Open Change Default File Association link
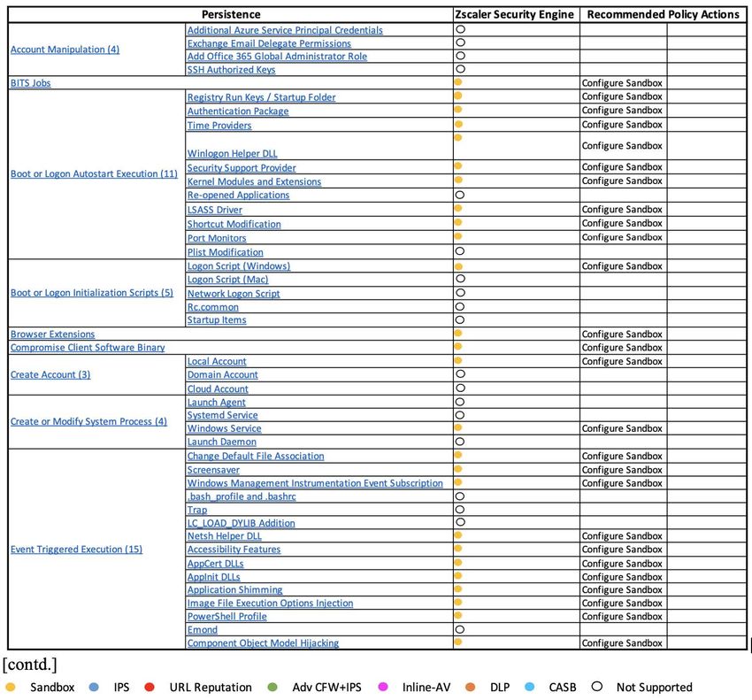Image resolution: width=752 pixels, height=700 pixels. (256, 457)
